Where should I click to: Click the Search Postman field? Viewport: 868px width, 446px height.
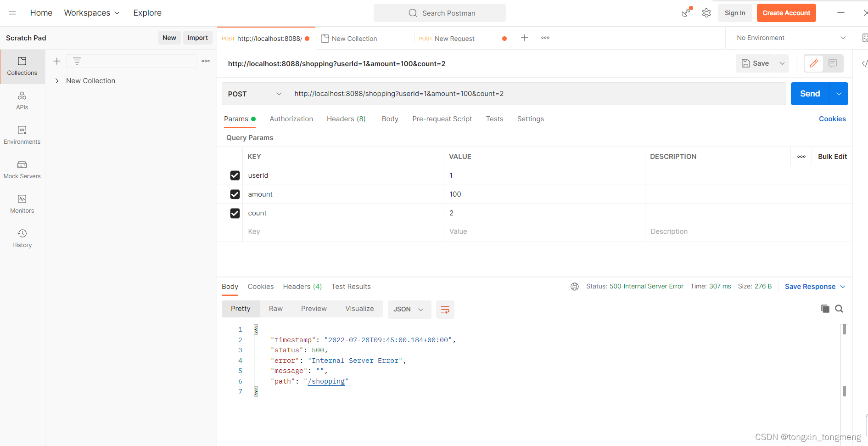[440, 13]
